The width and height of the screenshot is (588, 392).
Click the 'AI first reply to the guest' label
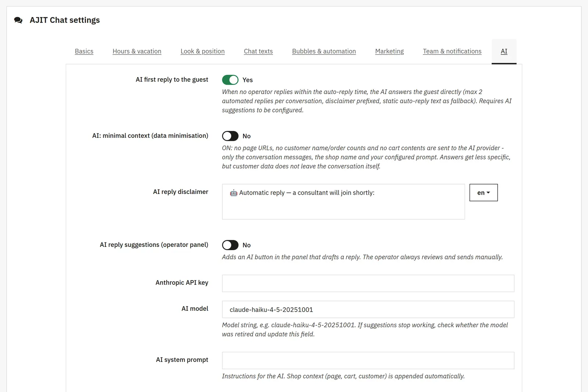pyautogui.click(x=172, y=79)
